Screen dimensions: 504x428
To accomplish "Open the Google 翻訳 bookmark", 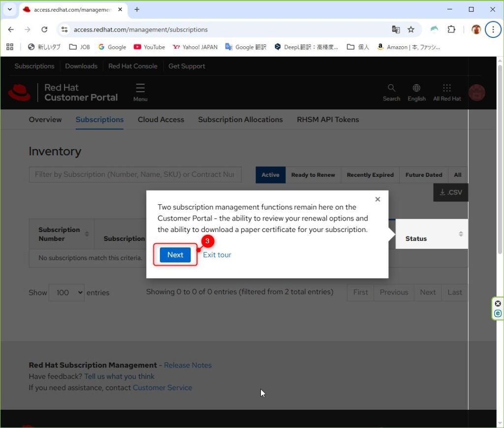I will tap(246, 47).
